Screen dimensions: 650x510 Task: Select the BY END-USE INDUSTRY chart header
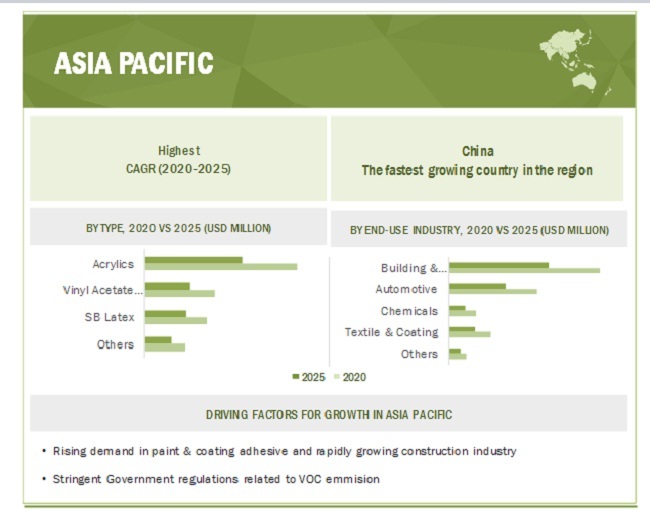478,230
